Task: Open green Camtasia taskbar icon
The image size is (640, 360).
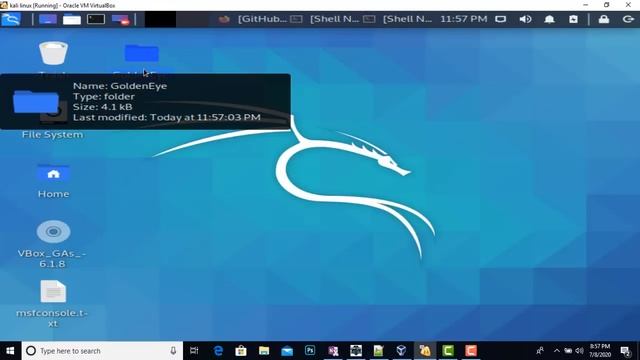Action: coord(448,351)
